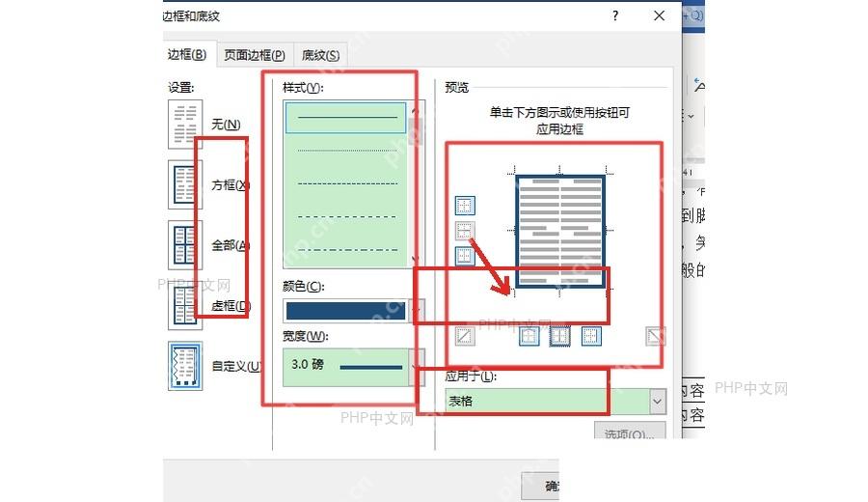Click the 预览 group label
The image size is (868, 502).
pos(457,87)
